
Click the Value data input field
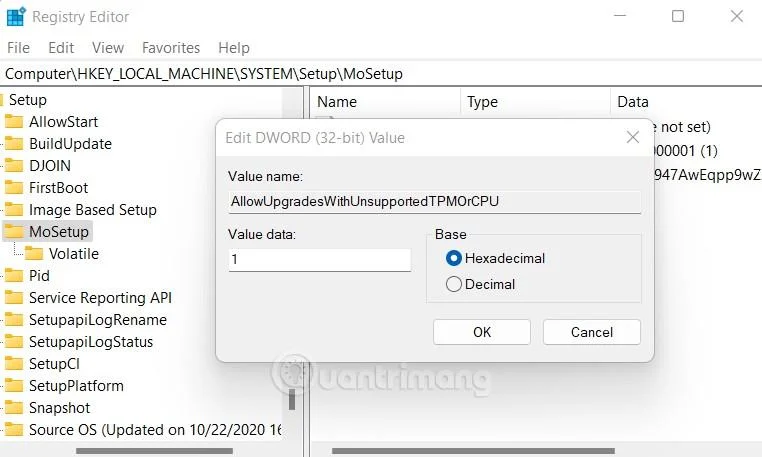click(x=320, y=260)
